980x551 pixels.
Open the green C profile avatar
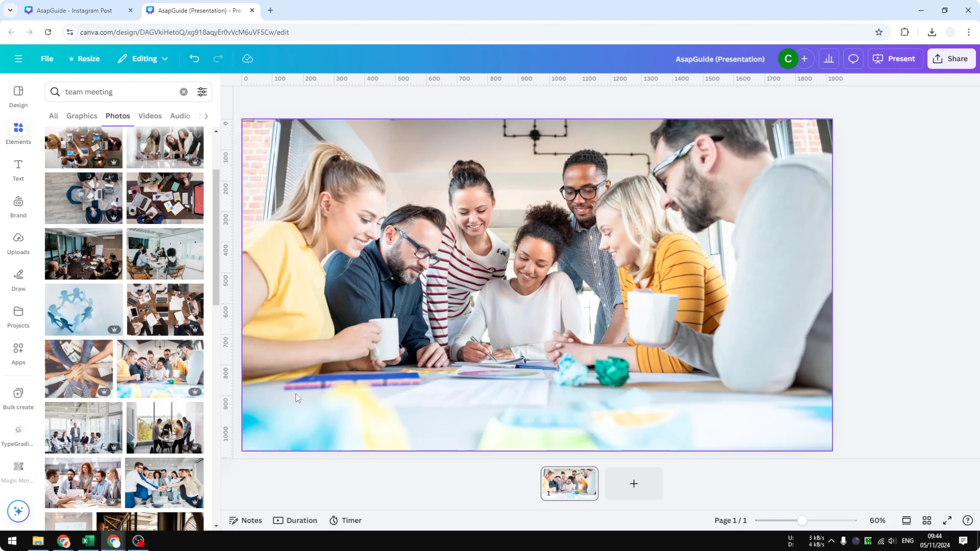(x=788, y=59)
